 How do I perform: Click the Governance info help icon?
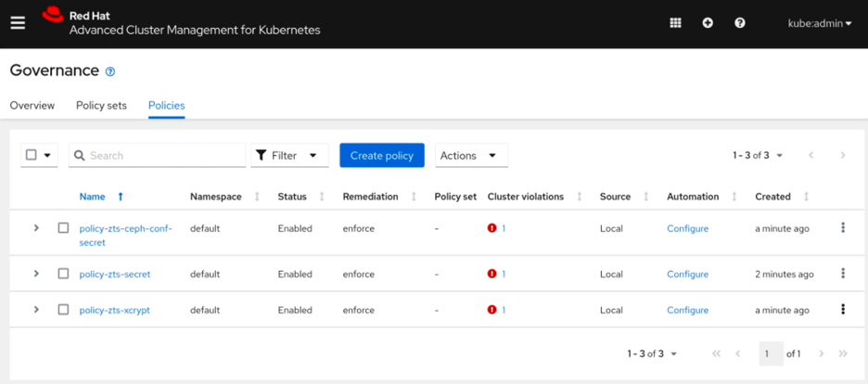(110, 71)
